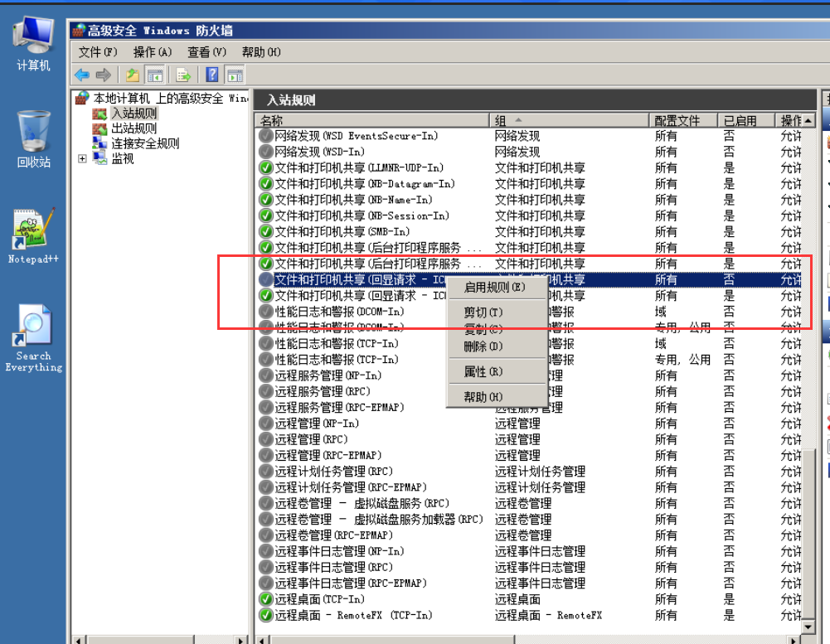
Task: Click the Up one level folder icon
Action: (133, 75)
